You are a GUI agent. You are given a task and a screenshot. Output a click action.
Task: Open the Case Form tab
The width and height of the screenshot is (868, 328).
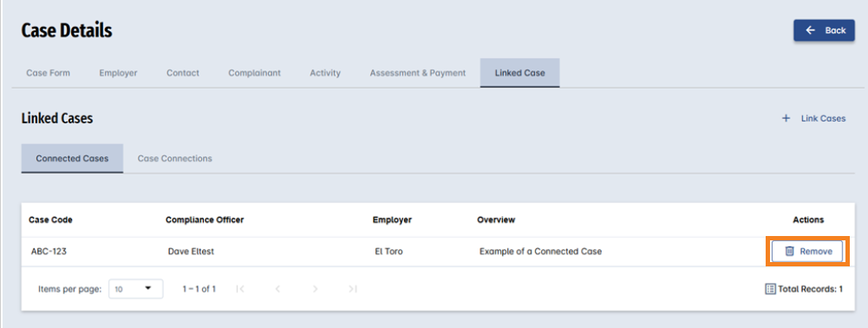point(49,73)
